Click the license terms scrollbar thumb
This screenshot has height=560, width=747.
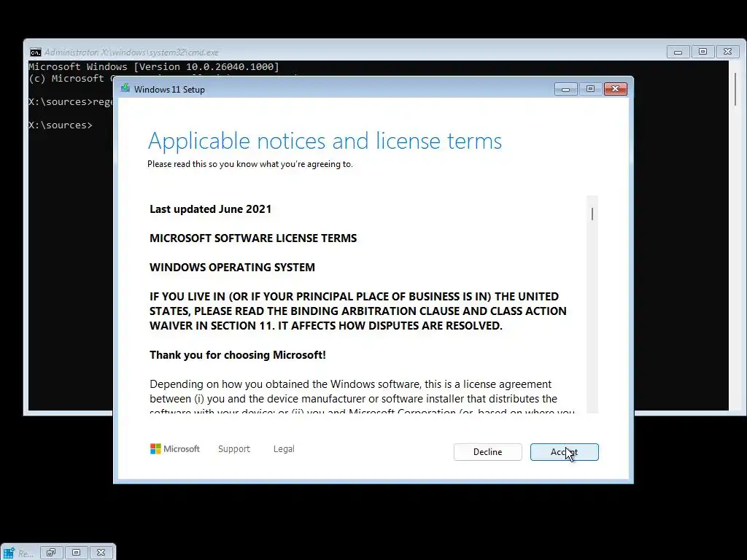[592, 214]
